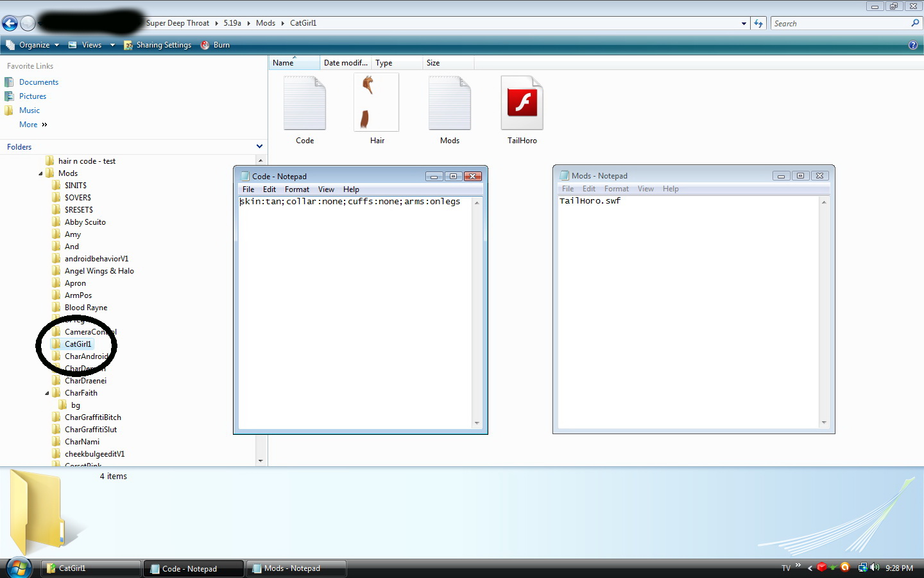Click the Pictures favorite link
This screenshot has width=924, height=578.
33,96
